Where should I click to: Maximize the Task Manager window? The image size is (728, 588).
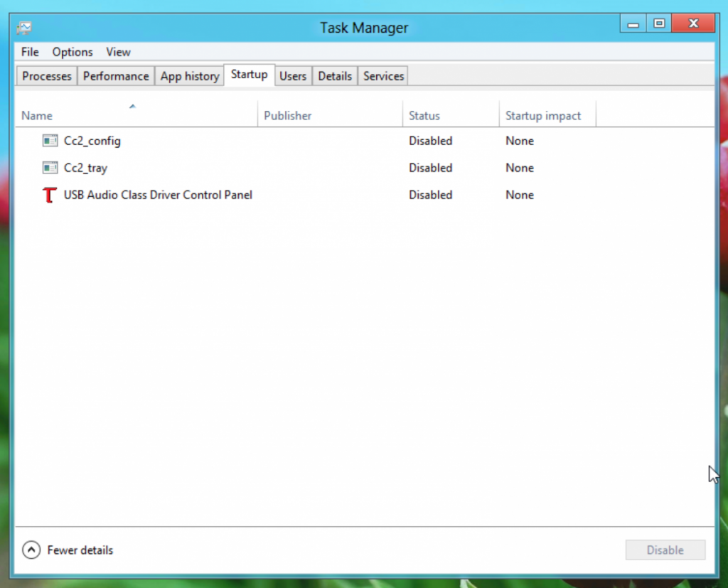click(x=659, y=23)
